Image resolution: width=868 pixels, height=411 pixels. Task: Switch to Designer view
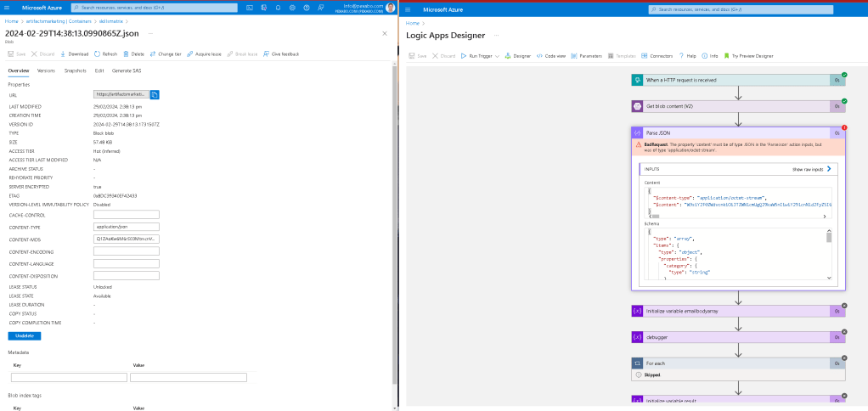pos(518,56)
